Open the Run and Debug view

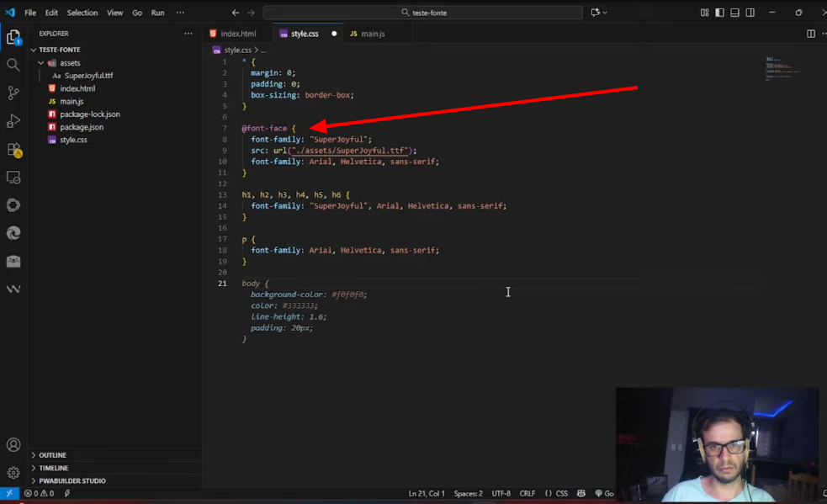13,121
